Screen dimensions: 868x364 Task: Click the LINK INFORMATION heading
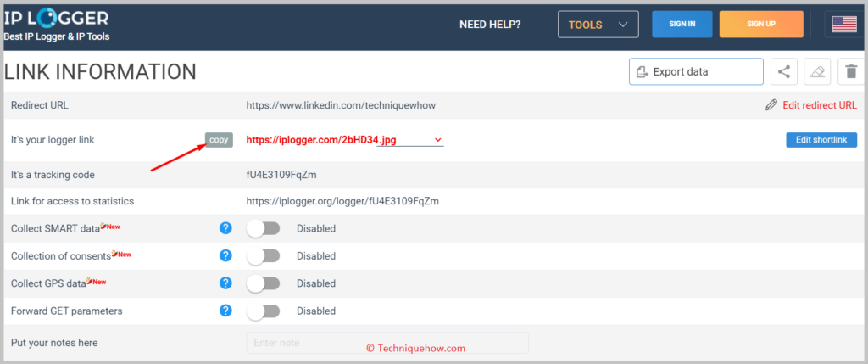point(100,72)
